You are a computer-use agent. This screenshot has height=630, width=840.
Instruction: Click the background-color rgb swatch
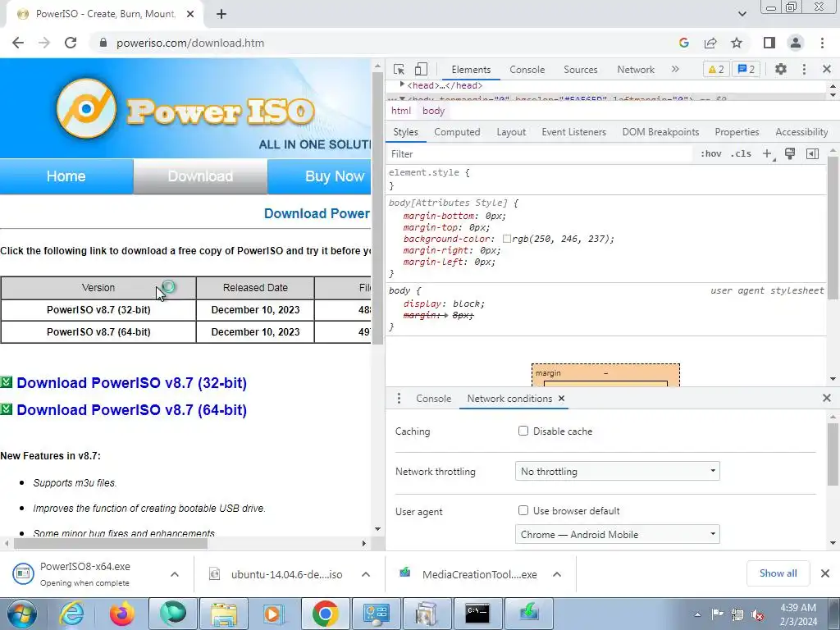[x=507, y=239]
